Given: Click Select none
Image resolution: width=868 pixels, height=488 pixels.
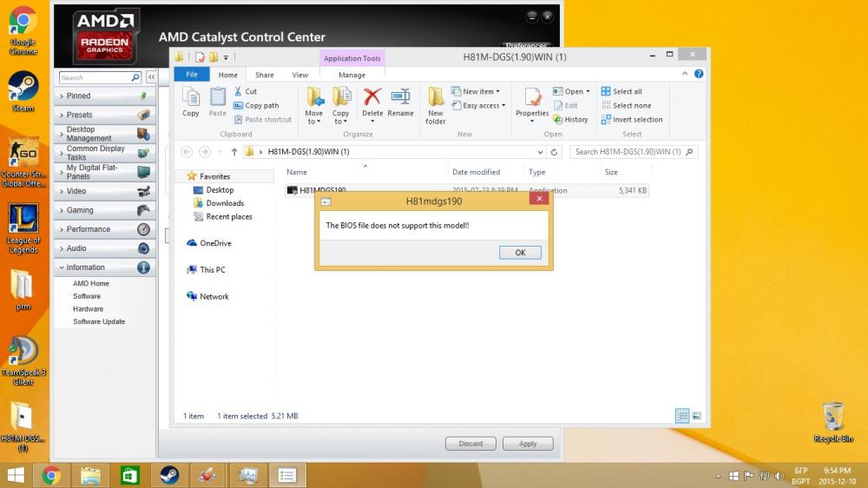Looking at the screenshot, I should [626, 105].
